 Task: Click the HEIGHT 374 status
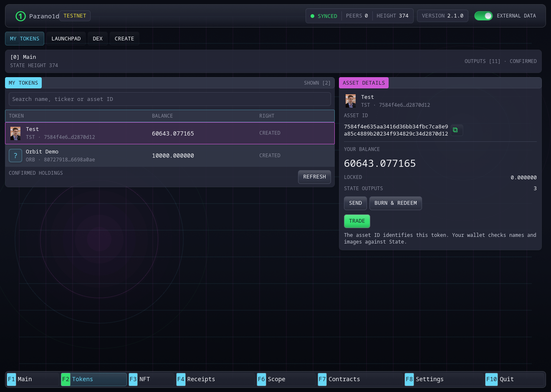click(392, 16)
